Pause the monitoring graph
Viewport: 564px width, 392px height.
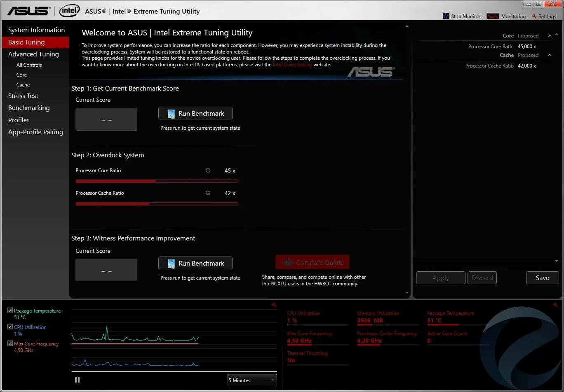tap(77, 380)
